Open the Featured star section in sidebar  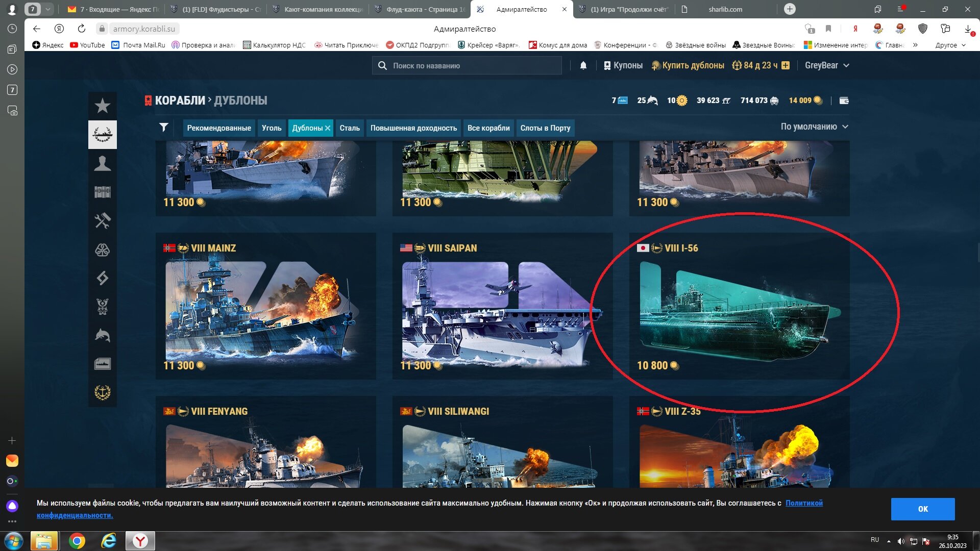click(102, 106)
